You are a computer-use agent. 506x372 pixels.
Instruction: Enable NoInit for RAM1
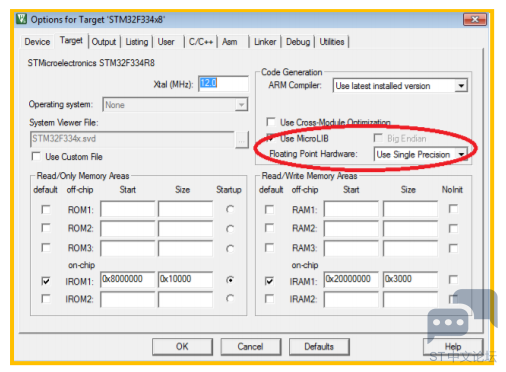[453, 209]
